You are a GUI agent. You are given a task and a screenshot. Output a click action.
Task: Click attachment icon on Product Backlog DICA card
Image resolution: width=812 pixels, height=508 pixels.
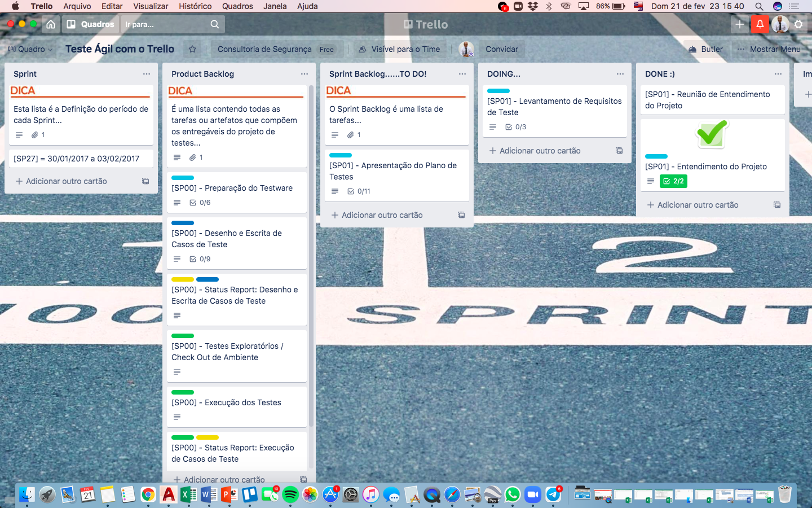pyautogui.click(x=193, y=157)
